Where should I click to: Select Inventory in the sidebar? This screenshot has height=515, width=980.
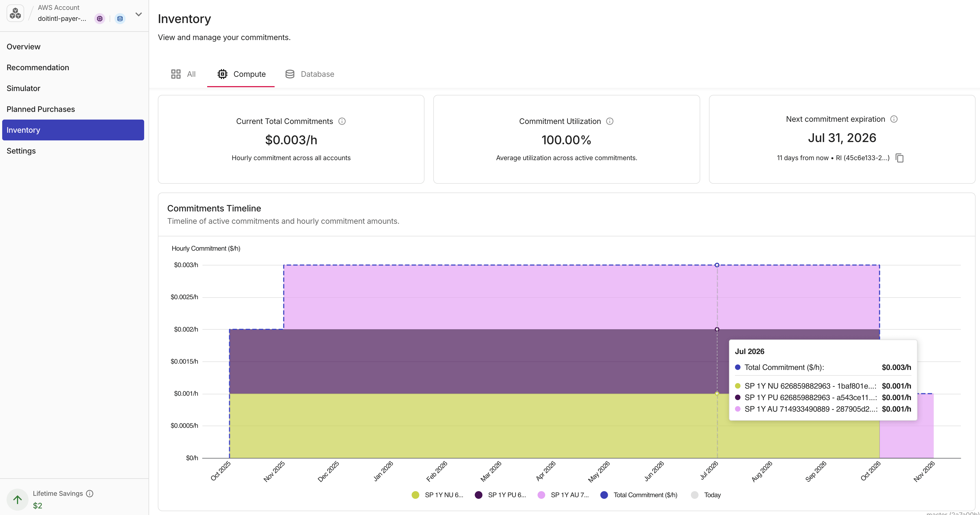pyautogui.click(x=73, y=130)
